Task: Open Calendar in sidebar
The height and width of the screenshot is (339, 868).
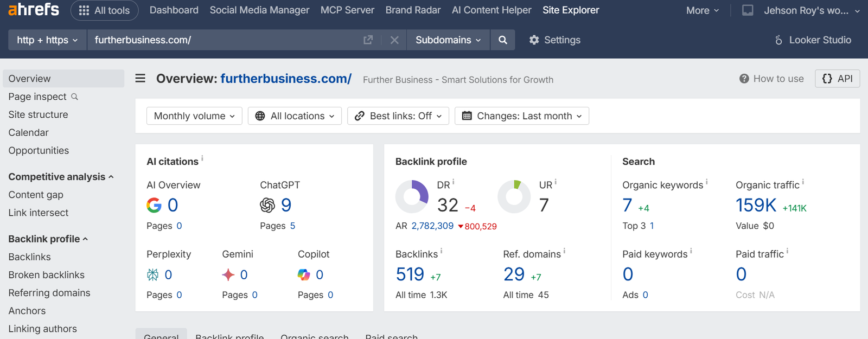Action: (x=28, y=132)
